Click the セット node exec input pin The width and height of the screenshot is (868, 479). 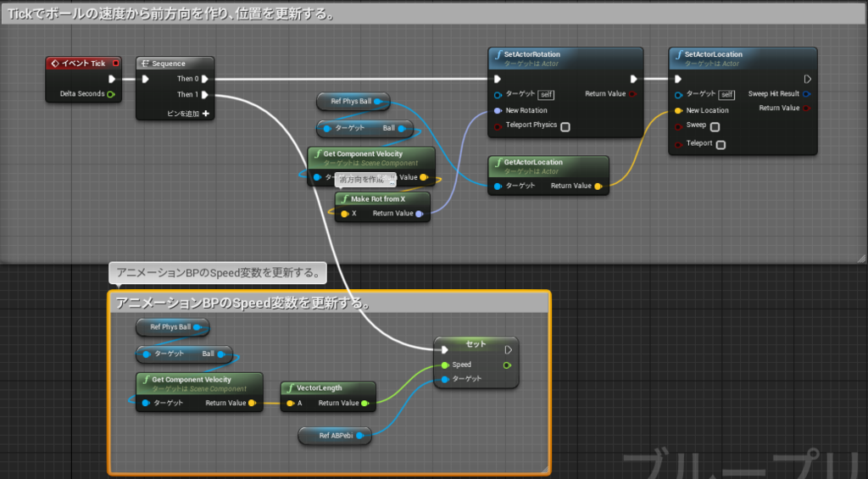click(444, 350)
